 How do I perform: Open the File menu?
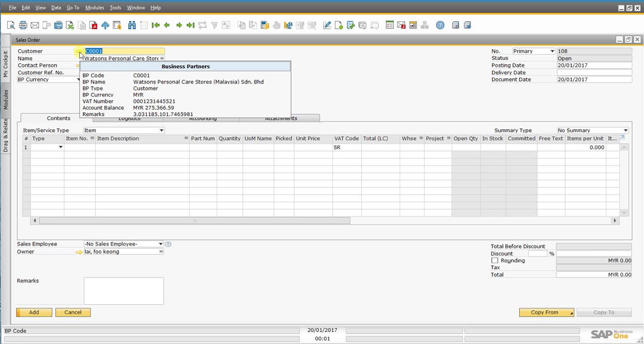[x=13, y=8]
